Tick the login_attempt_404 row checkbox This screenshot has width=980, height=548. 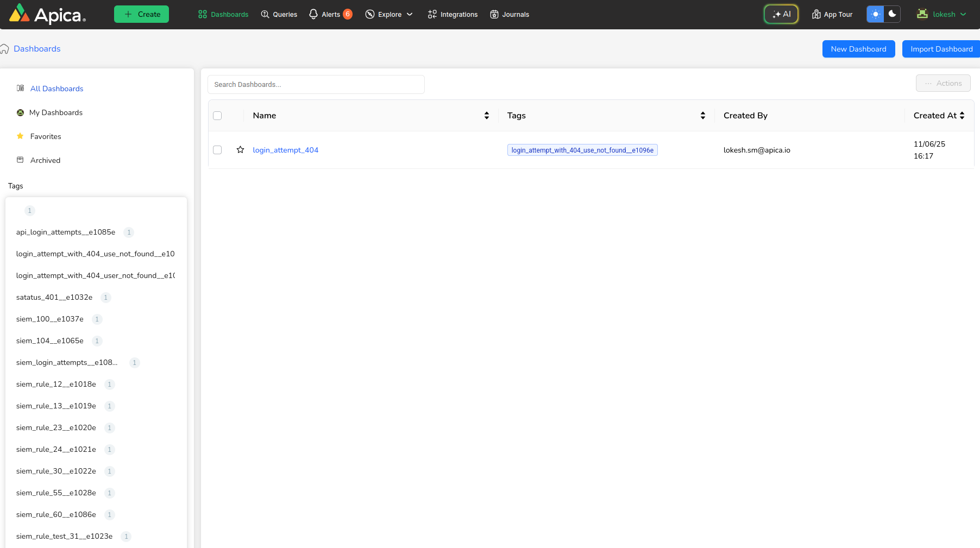point(217,150)
